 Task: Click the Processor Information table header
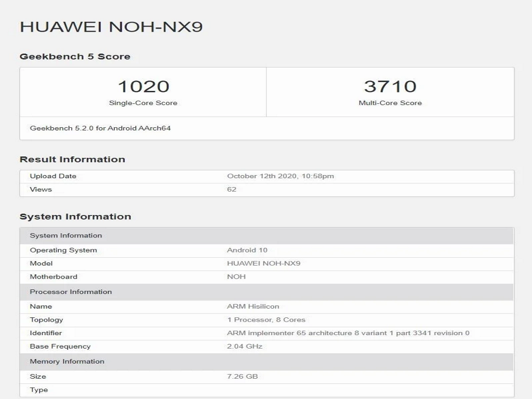pos(267,292)
